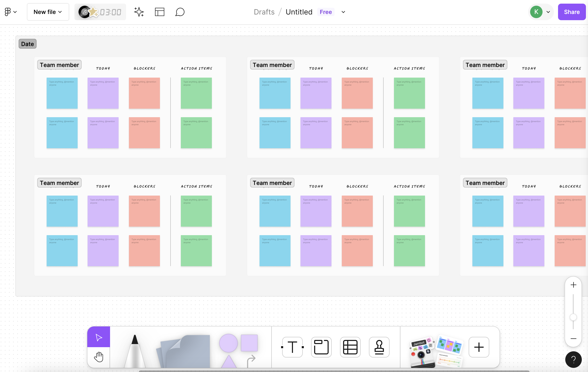Viewport: 588px width, 372px height.
Task: Select the Hand pan tool
Action: 99,357
